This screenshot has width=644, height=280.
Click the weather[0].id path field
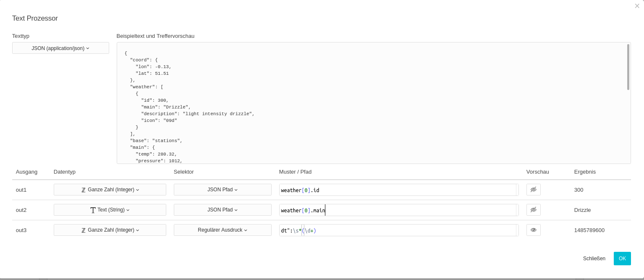[x=397, y=190]
